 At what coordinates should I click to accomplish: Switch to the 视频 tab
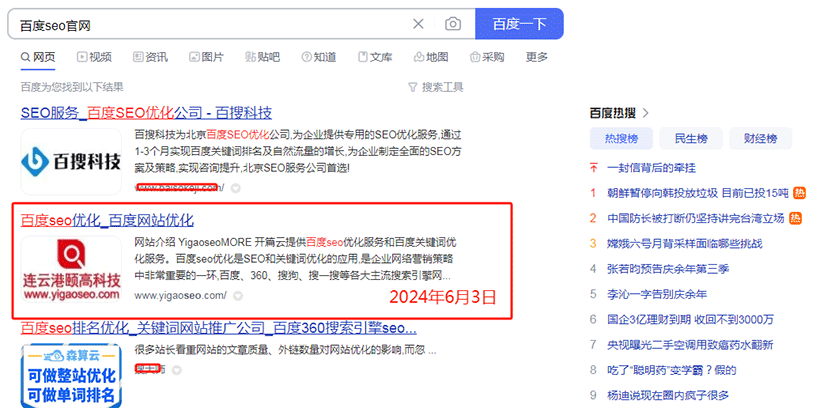(x=93, y=57)
